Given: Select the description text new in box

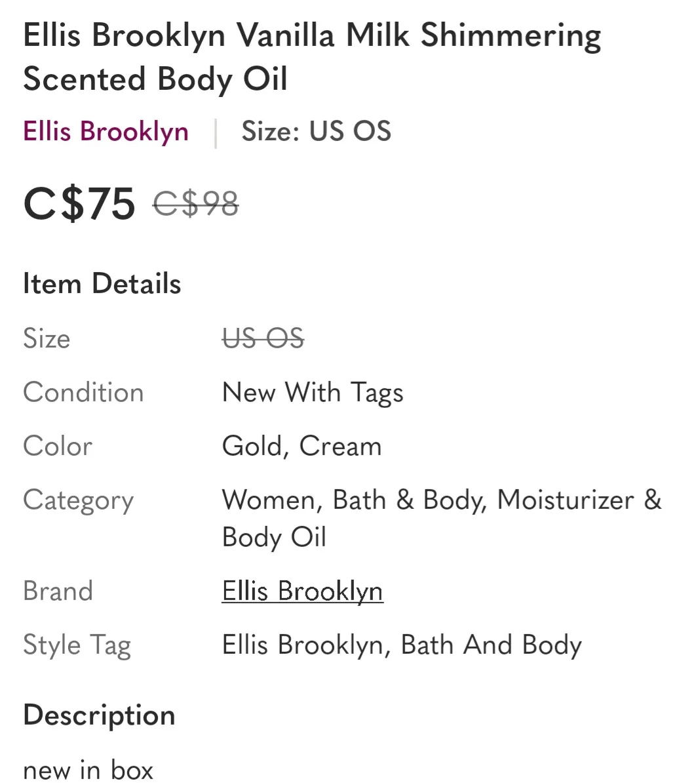Looking at the screenshot, I should pyautogui.click(x=88, y=769).
